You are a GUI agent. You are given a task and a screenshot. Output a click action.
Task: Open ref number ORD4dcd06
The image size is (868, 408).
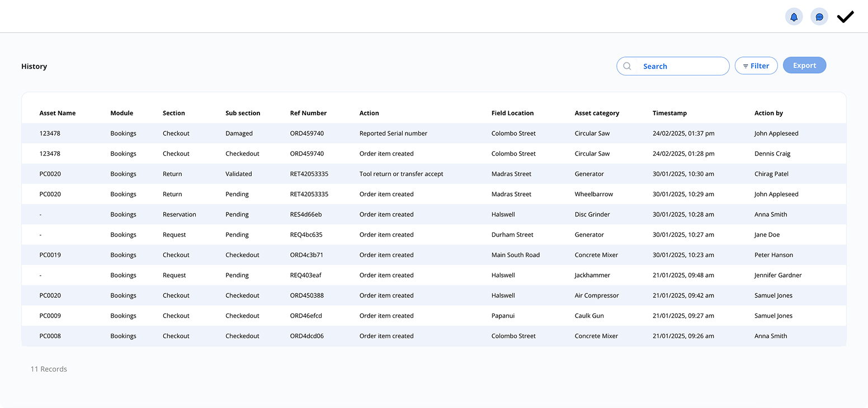coord(306,336)
